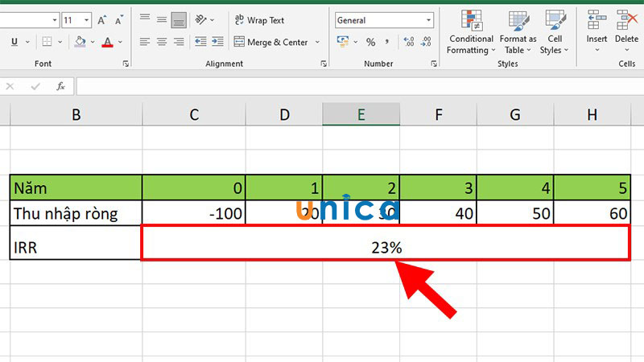Screen dimensions: 644x362
Task: Toggle Bottom Align button
Action: [x=179, y=19]
